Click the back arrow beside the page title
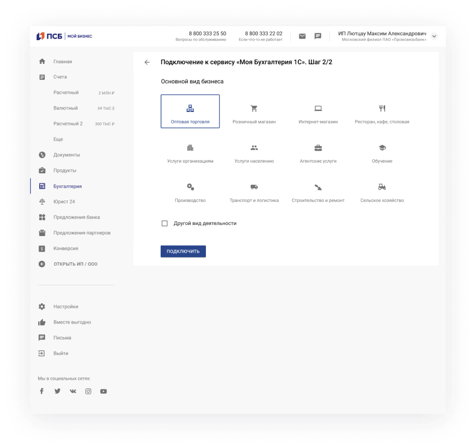 (147, 62)
